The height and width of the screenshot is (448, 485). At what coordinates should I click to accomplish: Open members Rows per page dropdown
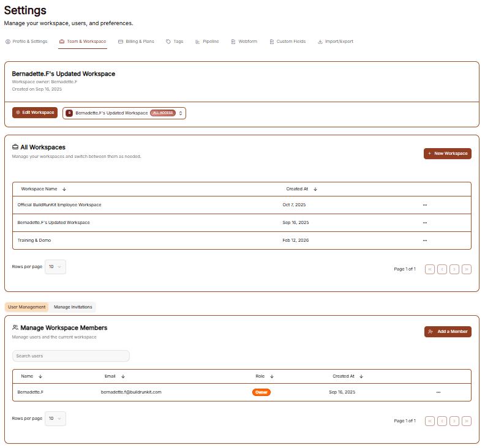click(x=55, y=419)
